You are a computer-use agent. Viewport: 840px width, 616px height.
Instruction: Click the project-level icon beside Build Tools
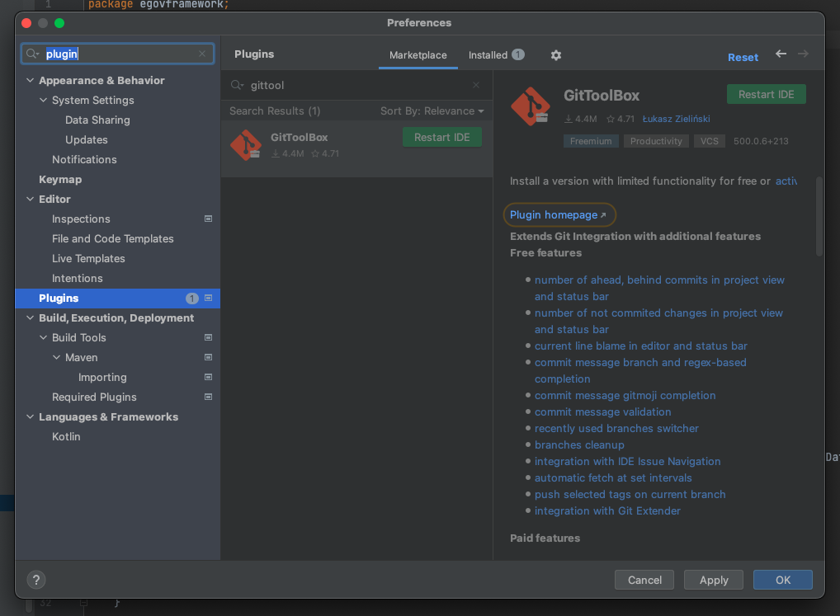pos(209,338)
